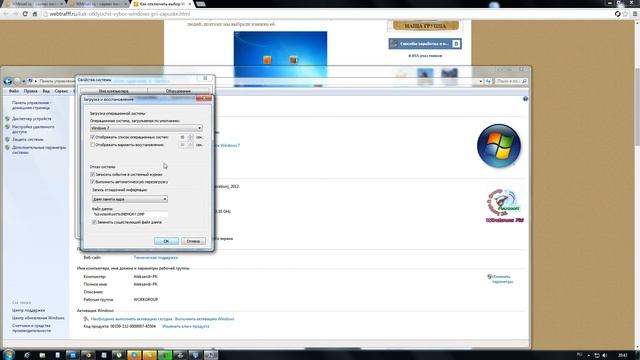Open the Вид menu in Control Panel window

coord(46,91)
